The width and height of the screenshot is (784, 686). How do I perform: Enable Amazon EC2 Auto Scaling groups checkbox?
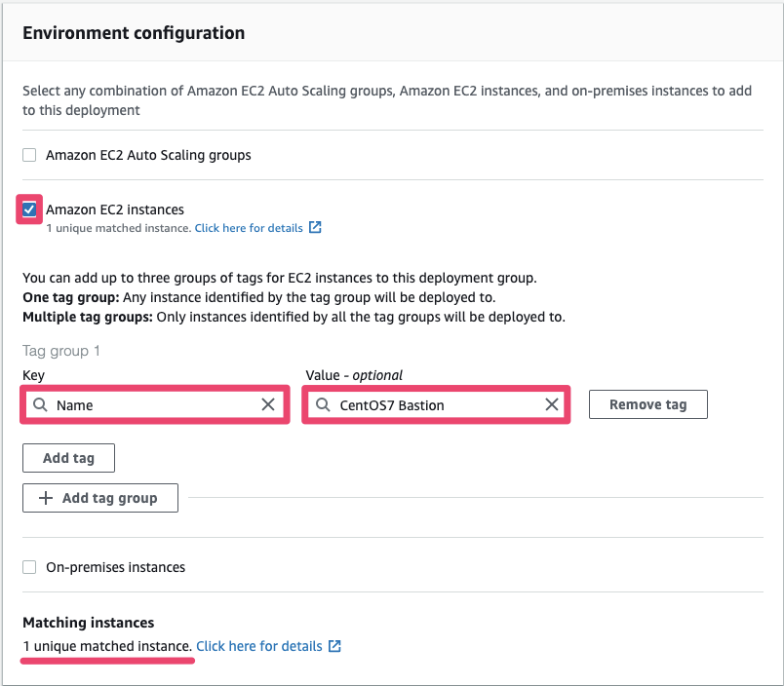(29, 155)
